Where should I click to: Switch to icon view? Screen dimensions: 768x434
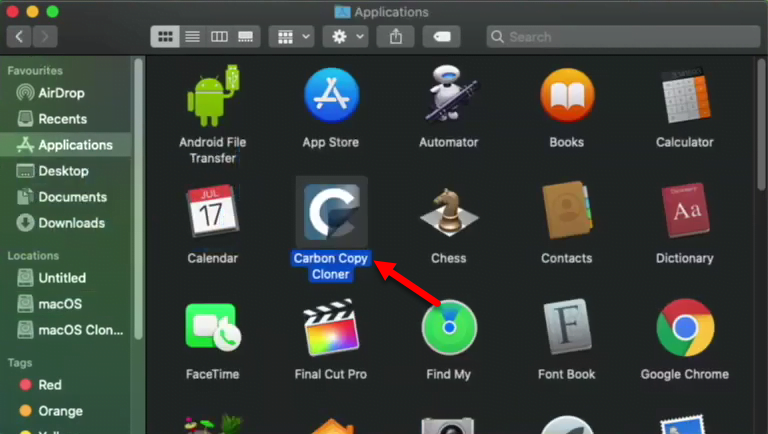pyautogui.click(x=165, y=37)
